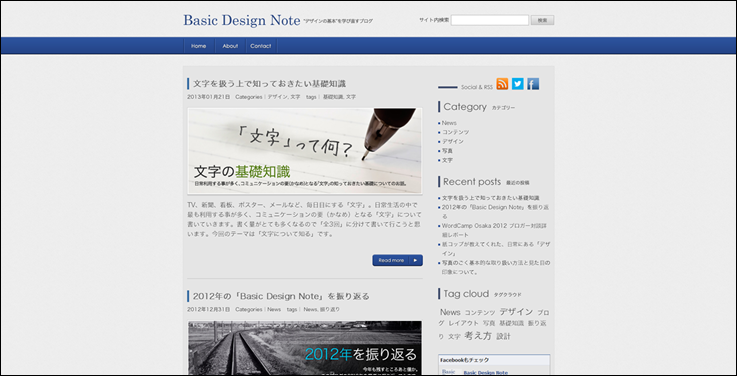The image size is (737, 376).
Task: Select 写真 in the Category list
Action: point(447,150)
